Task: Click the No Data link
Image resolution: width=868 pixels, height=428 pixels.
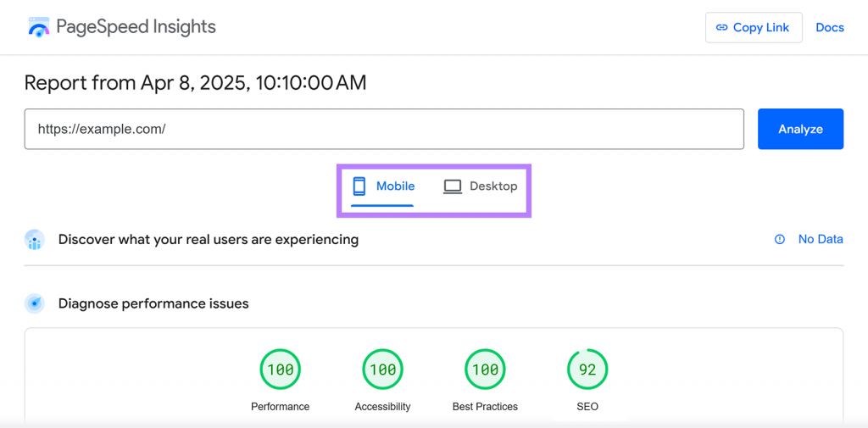Action: [x=821, y=239]
